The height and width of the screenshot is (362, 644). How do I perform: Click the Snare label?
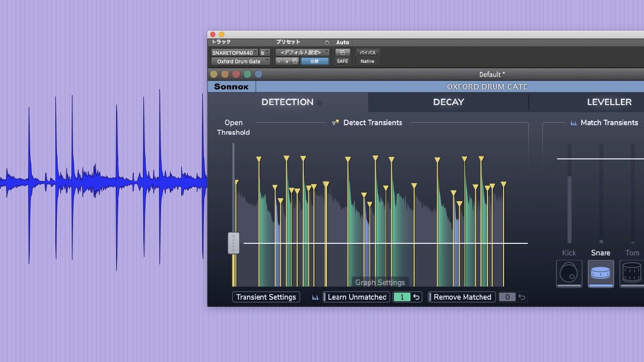click(601, 253)
